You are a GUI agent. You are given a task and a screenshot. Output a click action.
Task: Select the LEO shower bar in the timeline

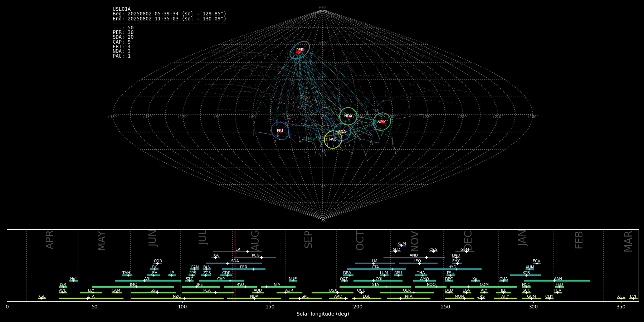click(x=418, y=263)
